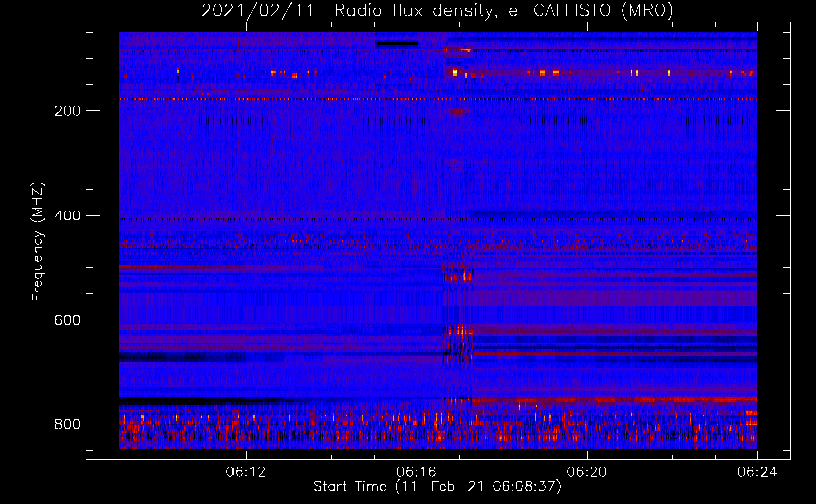This screenshot has height=504, width=816.
Task: Click the 200 frequency tick label
Action: point(67,111)
